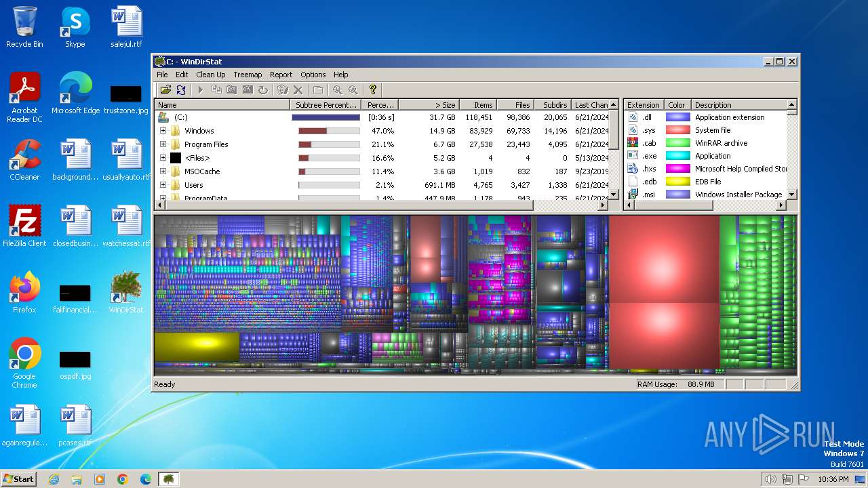Open the Help menu

click(x=341, y=75)
